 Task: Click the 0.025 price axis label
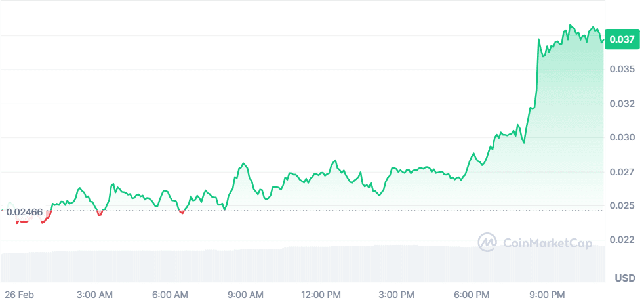[x=622, y=206]
